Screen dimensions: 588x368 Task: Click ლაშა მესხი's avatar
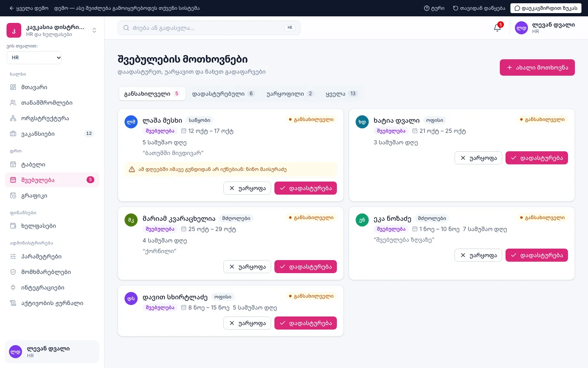131,122
